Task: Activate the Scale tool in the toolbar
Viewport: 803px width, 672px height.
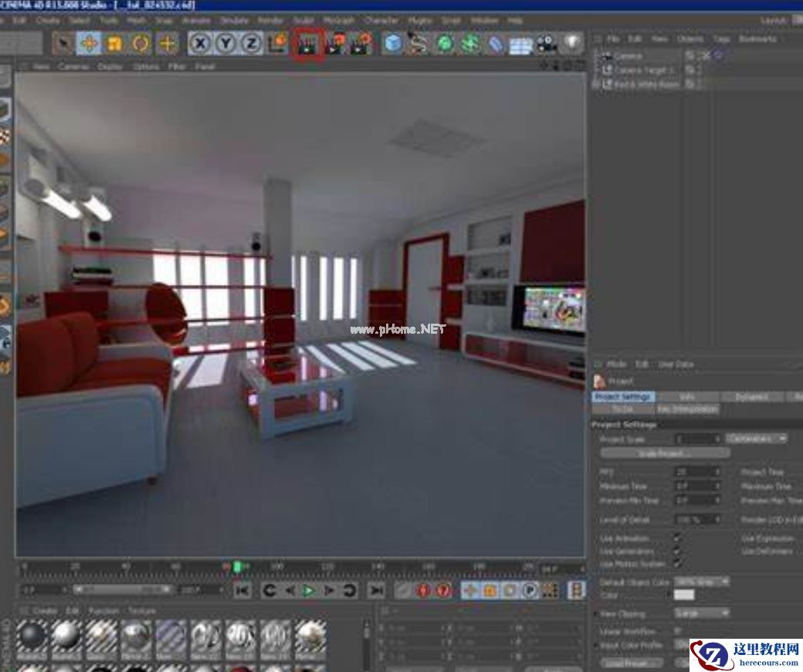Action: (115, 44)
